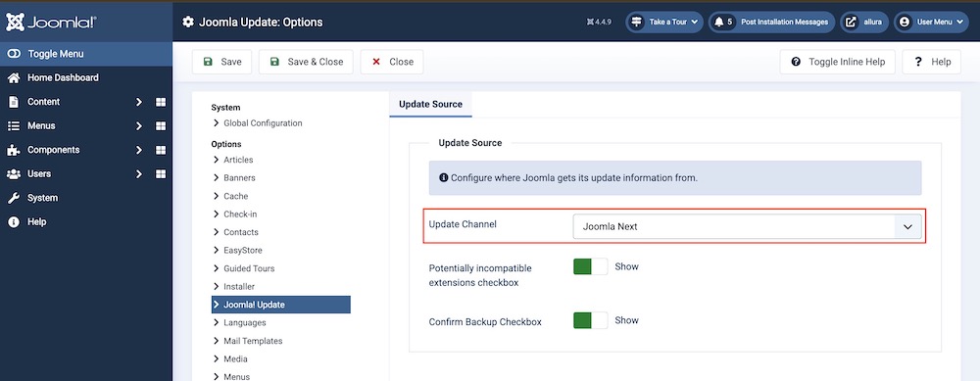Image resolution: width=980 pixels, height=381 pixels.
Task: Open the Components dashboard grid icon
Action: (161, 150)
